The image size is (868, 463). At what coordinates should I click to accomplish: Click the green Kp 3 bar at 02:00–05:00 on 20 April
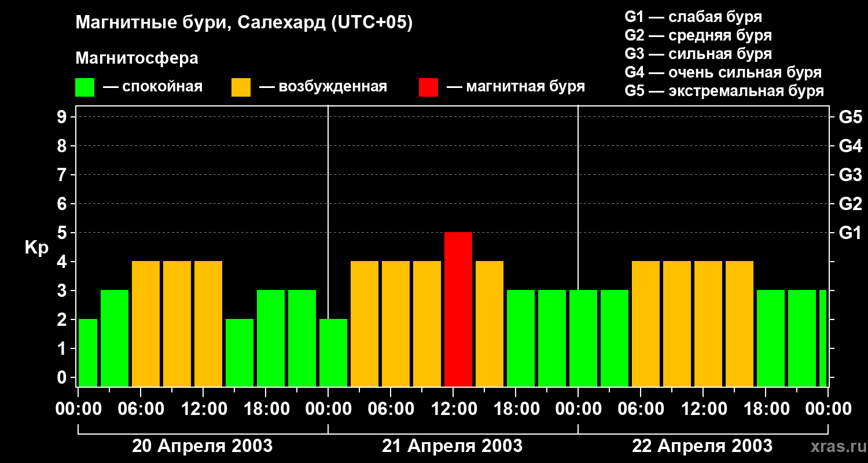tap(115, 338)
